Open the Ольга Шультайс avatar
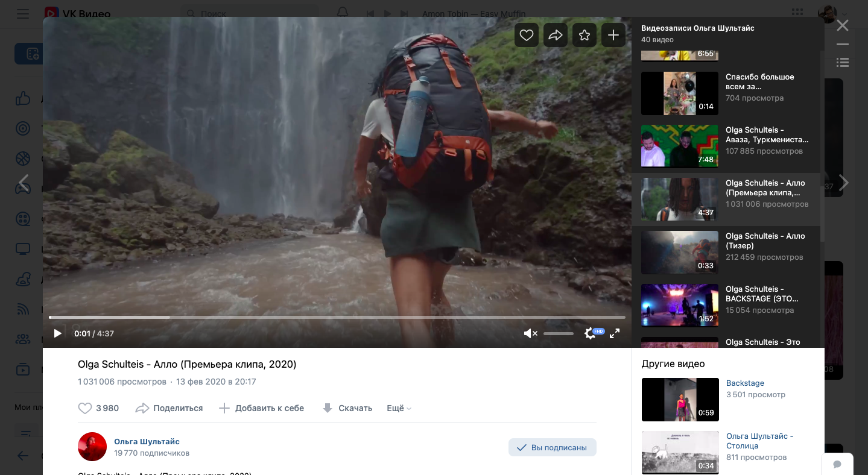Viewport: 868px width, 475px height. click(92, 447)
